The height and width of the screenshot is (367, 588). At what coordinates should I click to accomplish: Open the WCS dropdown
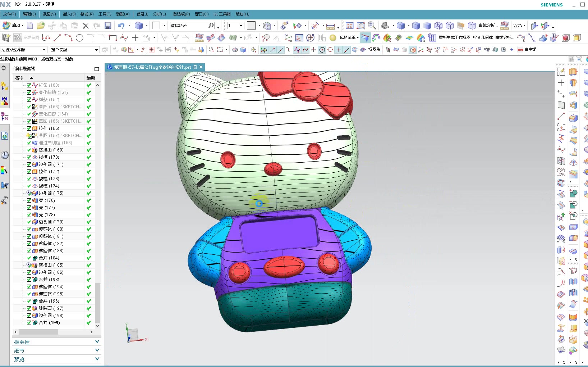tap(519, 26)
